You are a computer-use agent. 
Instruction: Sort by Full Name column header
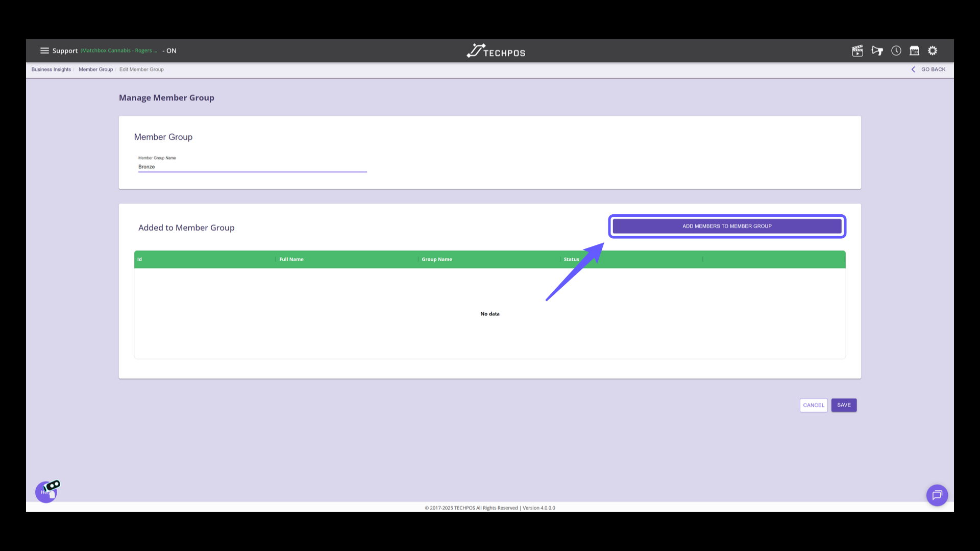click(x=291, y=259)
